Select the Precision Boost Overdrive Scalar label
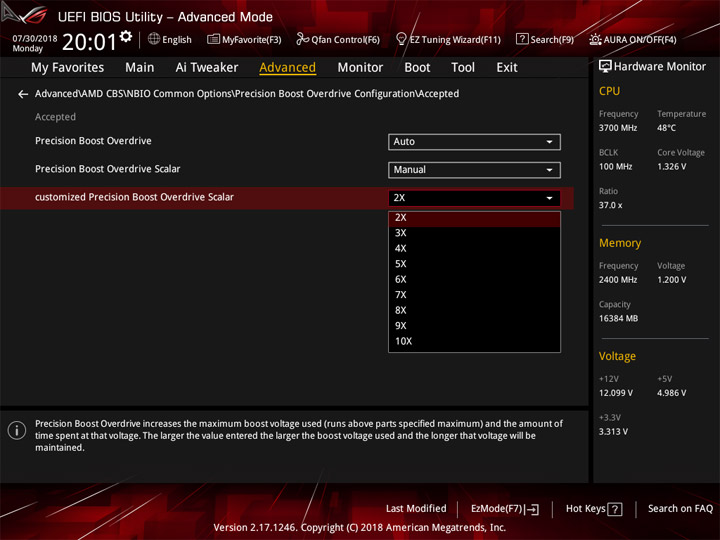Screen dimensions: 720x540 point(107,169)
